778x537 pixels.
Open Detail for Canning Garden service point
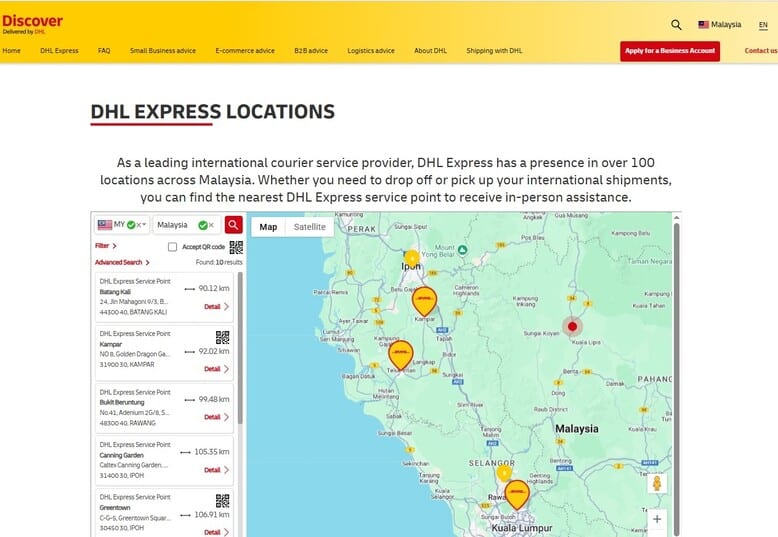pos(216,470)
